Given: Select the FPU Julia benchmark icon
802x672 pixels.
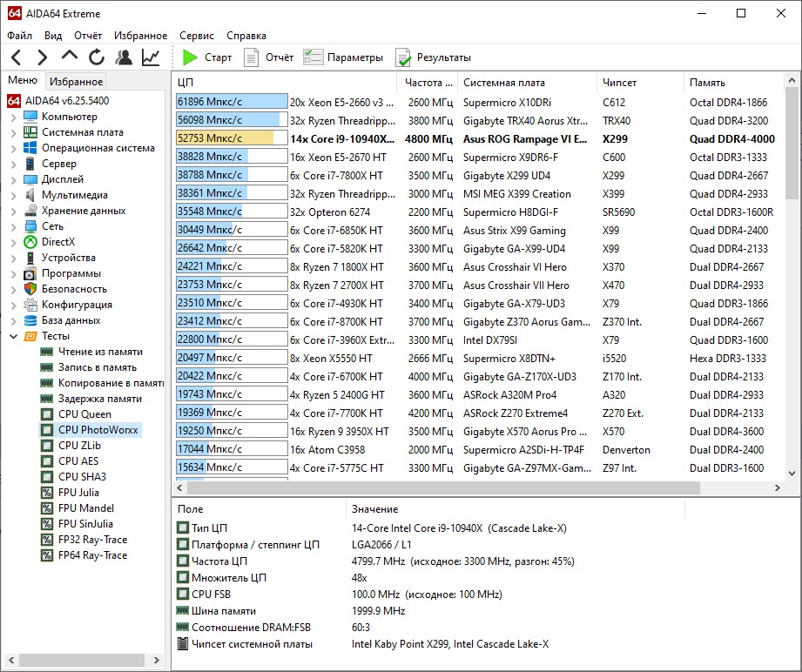Looking at the screenshot, I should point(46,493).
